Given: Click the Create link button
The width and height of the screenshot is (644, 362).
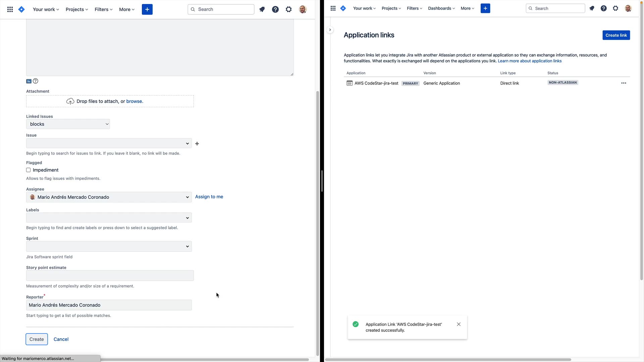Looking at the screenshot, I should click(616, 35).
